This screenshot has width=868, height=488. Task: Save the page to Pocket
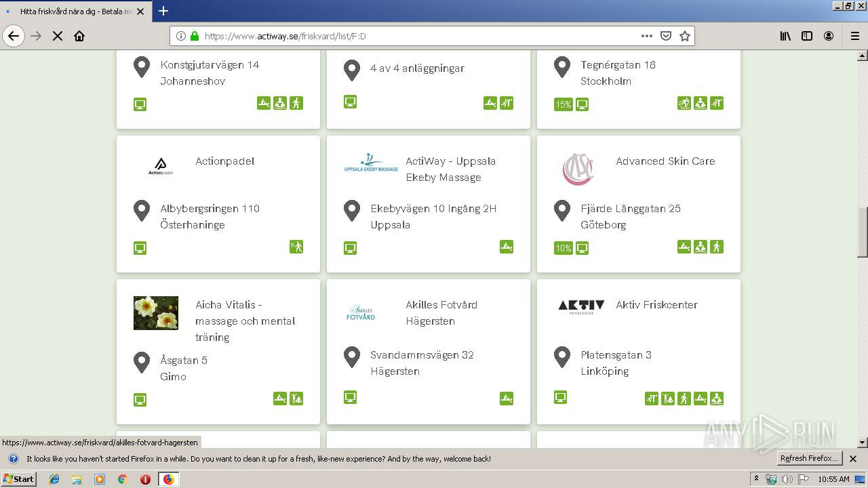(x=666, y=36)
